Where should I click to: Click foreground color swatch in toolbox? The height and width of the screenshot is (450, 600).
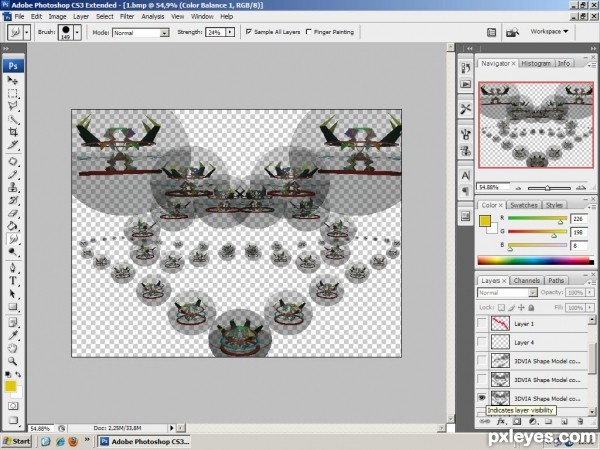10,386
